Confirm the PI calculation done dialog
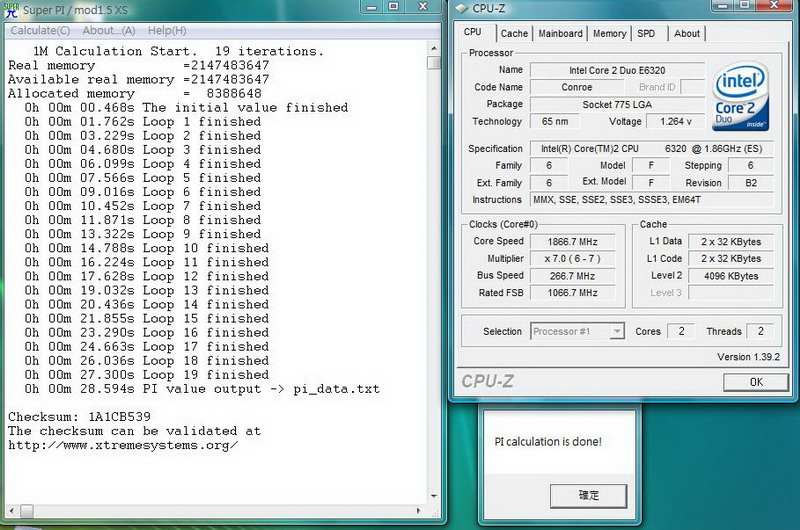Image resolution: width=800 pixels, height=530 pixels. tap(588, 495)
